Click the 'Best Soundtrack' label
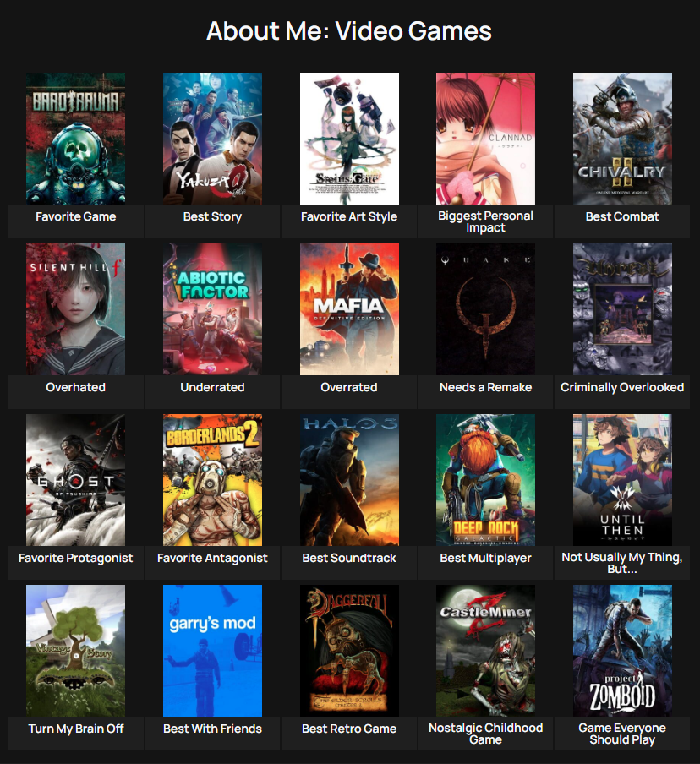The image size is (700, 764). (x=349, y=558)
